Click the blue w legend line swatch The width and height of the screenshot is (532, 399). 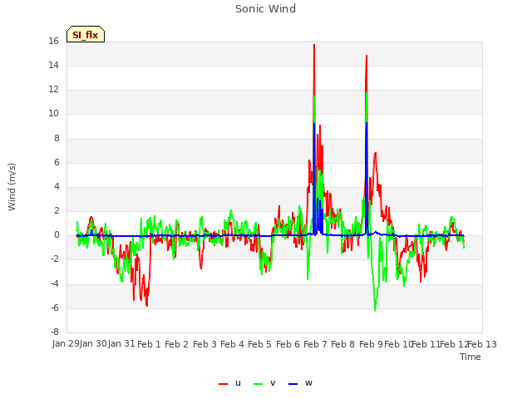[x=293, y=384]
